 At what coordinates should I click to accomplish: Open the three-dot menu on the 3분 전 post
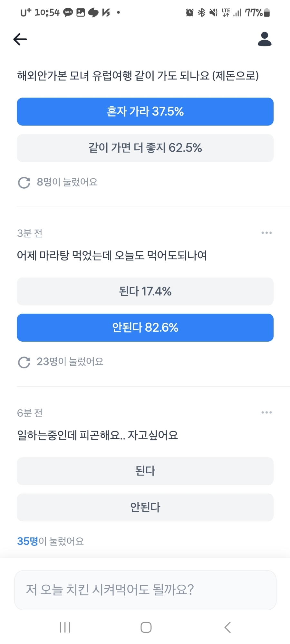click(x=266, y=232)
